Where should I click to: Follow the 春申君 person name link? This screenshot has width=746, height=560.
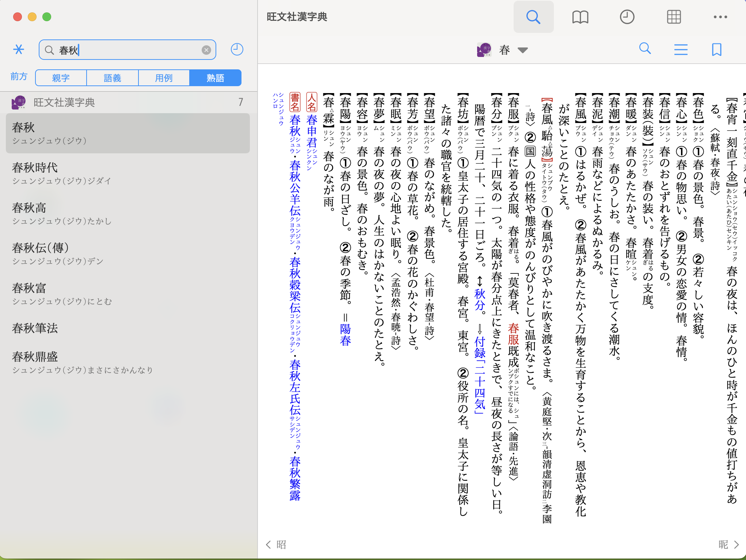coord(312,131)
